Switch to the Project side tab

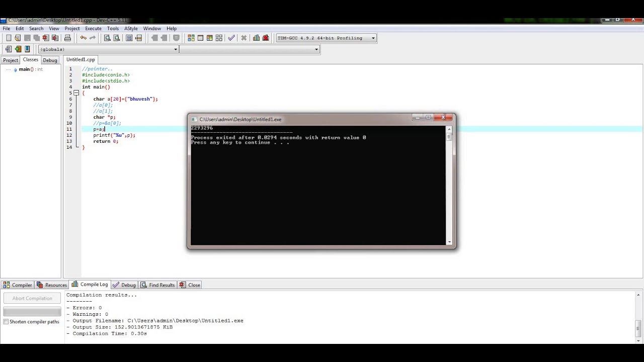pos(11,60)
